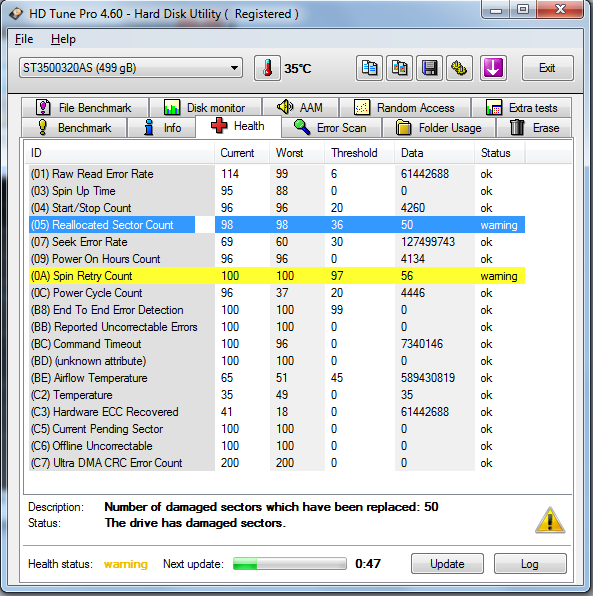The width and height of the screenshot is (593, 596).
Task: Click the 0:47 next update countdown
Action: (x=368, y=563)
